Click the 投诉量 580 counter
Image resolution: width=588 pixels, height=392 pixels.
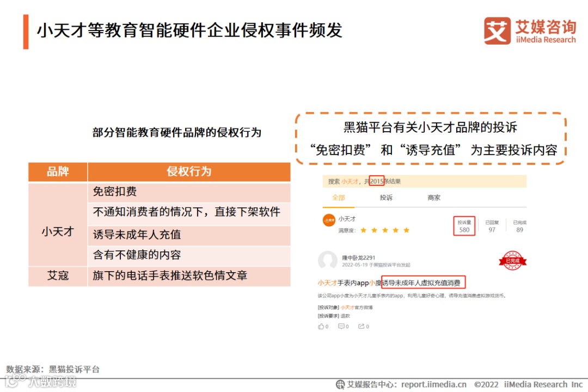464,226
